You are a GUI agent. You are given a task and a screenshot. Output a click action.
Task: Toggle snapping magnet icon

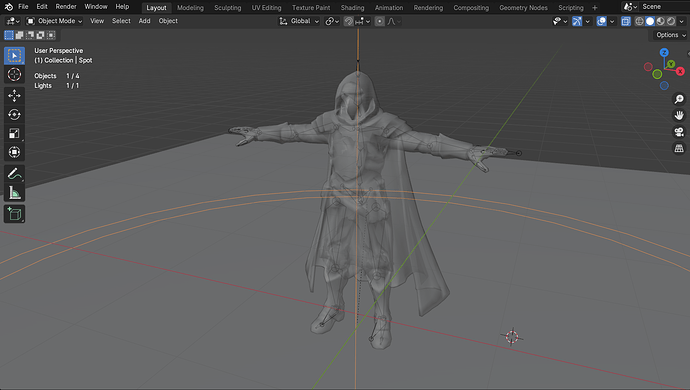[349, 21]
